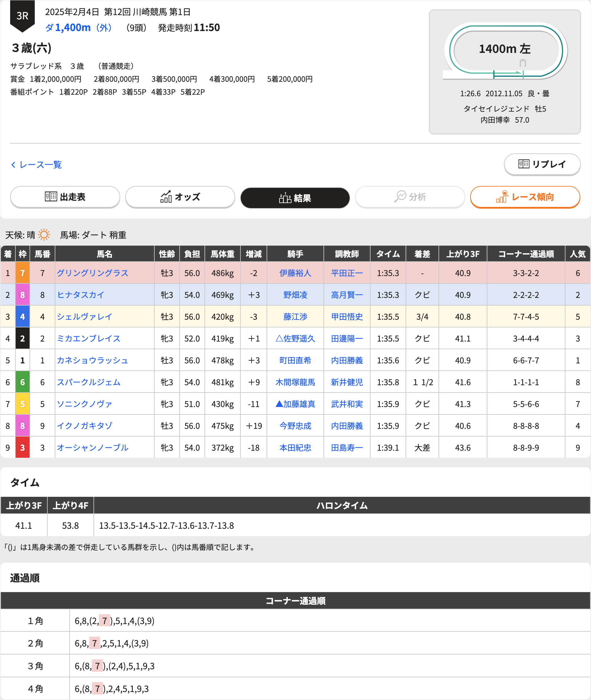591x700 pixels.
Task: Click the back chevron beside レース一覧
Action: [x=14, y=165]
